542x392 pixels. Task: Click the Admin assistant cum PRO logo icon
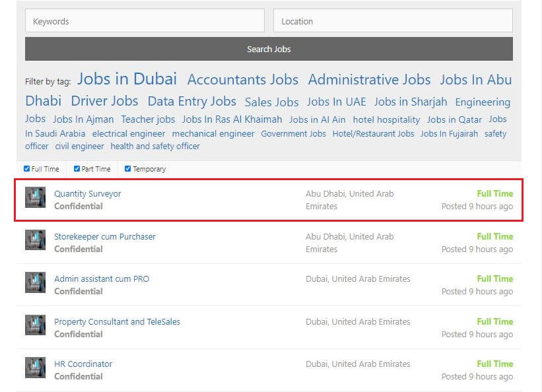pos(35,282)
